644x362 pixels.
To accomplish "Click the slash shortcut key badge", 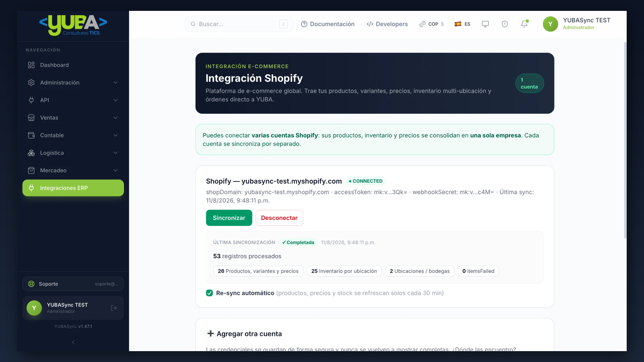I will click(x=283, y=24).
